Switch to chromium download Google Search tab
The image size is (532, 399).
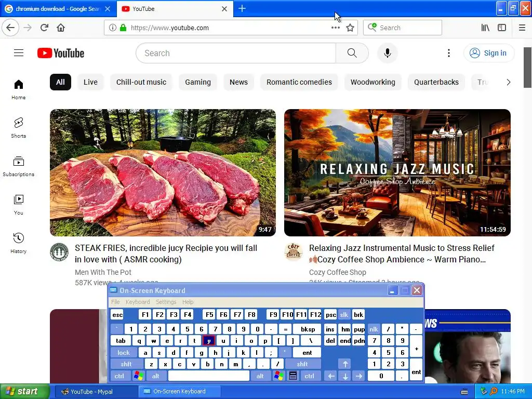pos(58,9)
